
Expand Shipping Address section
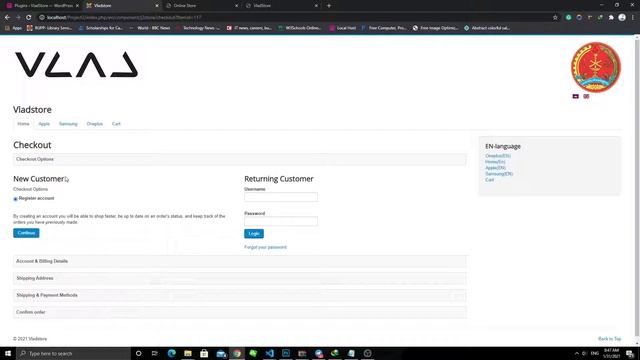click(240, 278)
